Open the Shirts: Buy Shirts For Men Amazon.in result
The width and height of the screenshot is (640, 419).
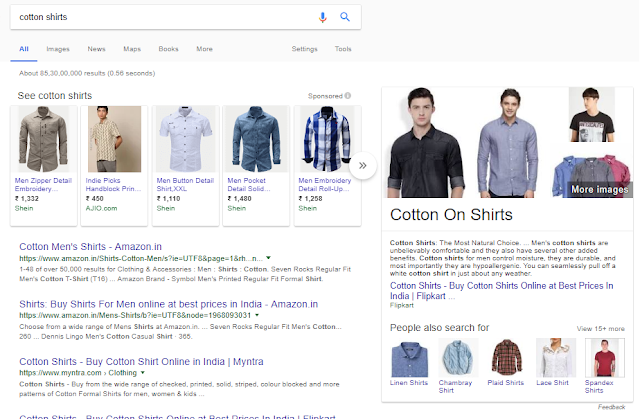tap(169, 304)
